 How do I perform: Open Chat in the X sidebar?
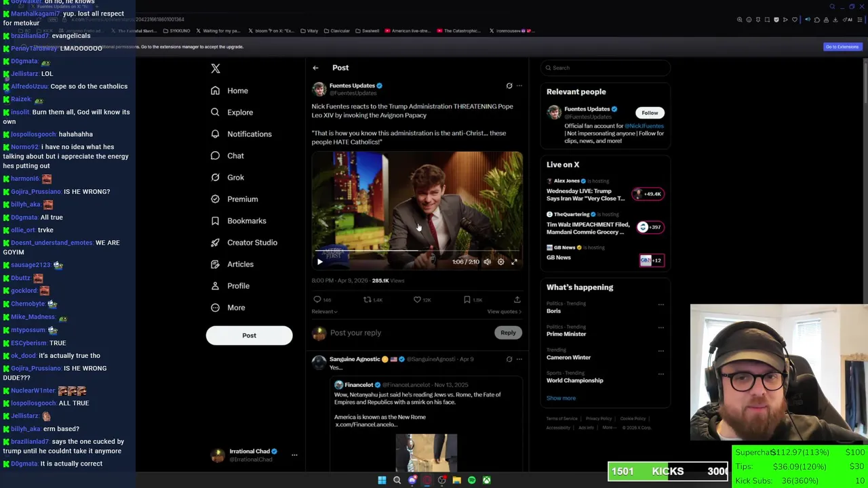[x=227, y=156]
